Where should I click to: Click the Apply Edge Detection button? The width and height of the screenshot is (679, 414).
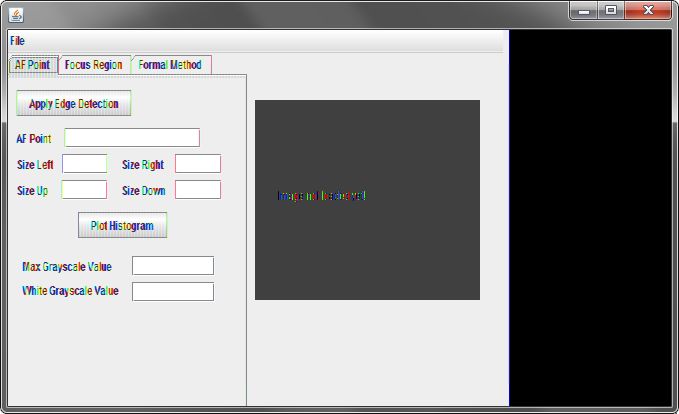click(x=74, y=104)
